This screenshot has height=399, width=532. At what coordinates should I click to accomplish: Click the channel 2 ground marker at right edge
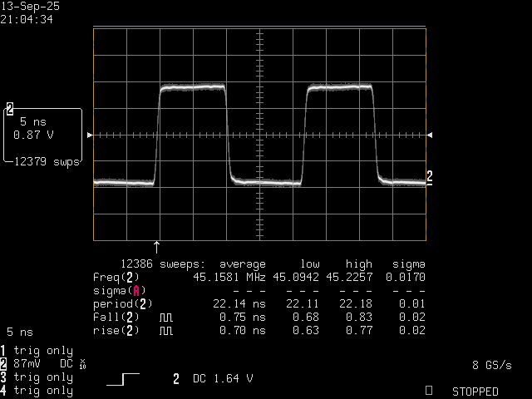[430, 175]
